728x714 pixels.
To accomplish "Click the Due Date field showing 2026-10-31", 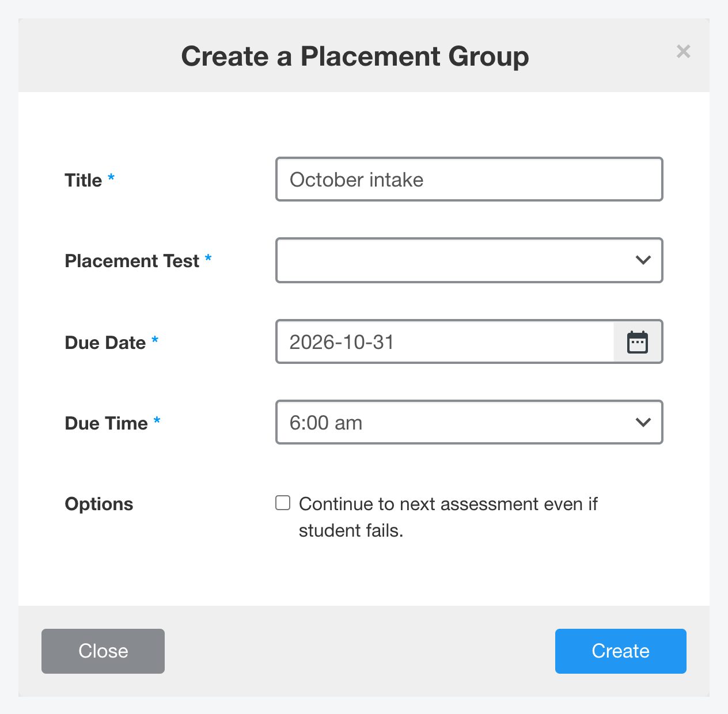I will point(445,342).
